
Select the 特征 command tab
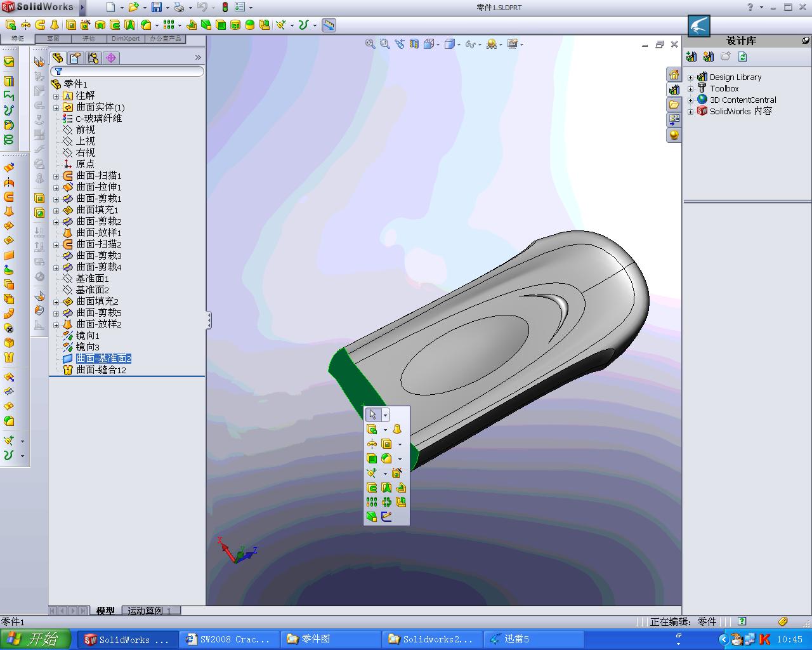pos(18,39)
